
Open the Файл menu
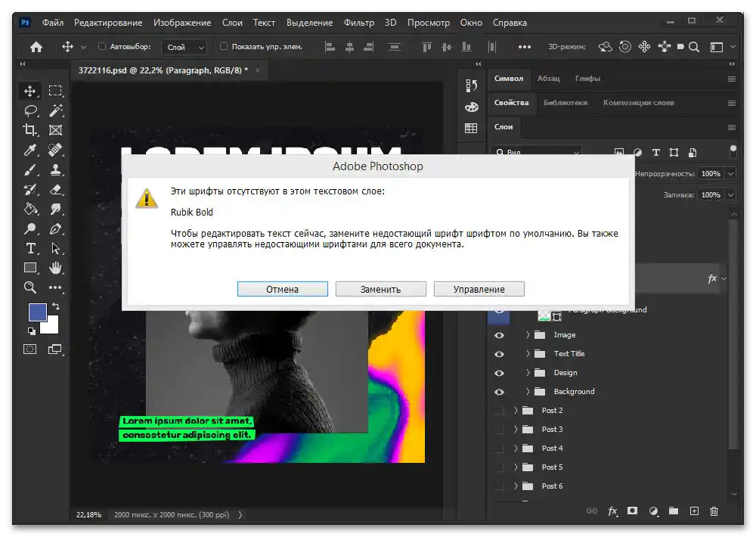coord(53,23)
